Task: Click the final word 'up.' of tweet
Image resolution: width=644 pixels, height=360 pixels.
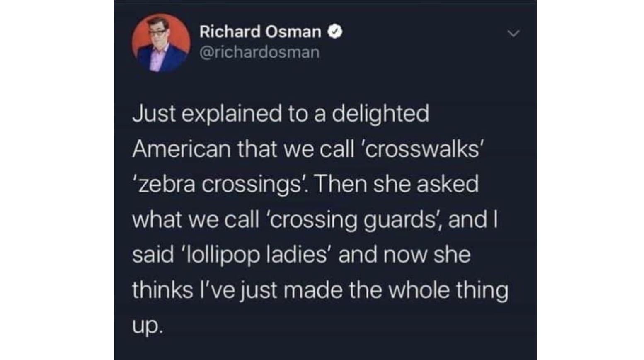Action: coord(148,326)
